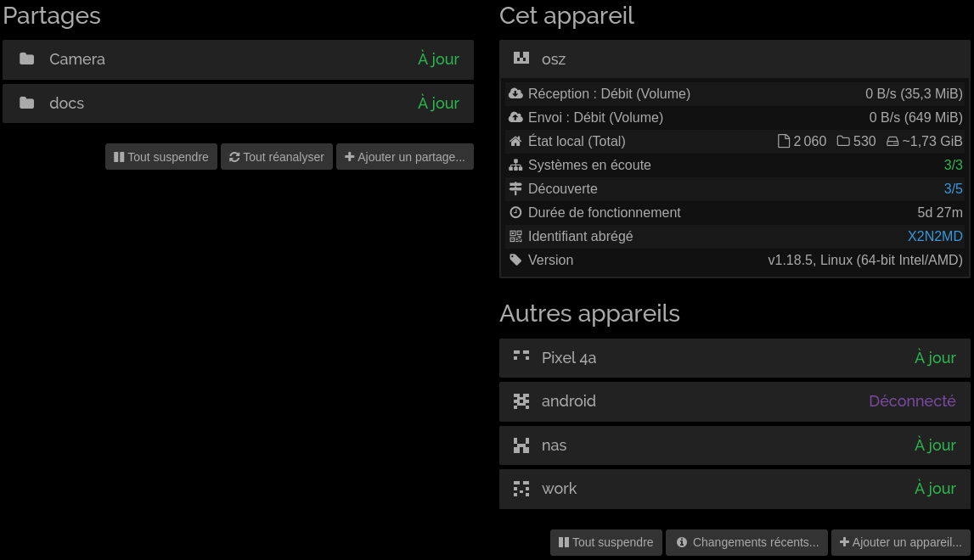Click the osz device identicon
This screenshot has width=974, height=560.
click(521, 59)
